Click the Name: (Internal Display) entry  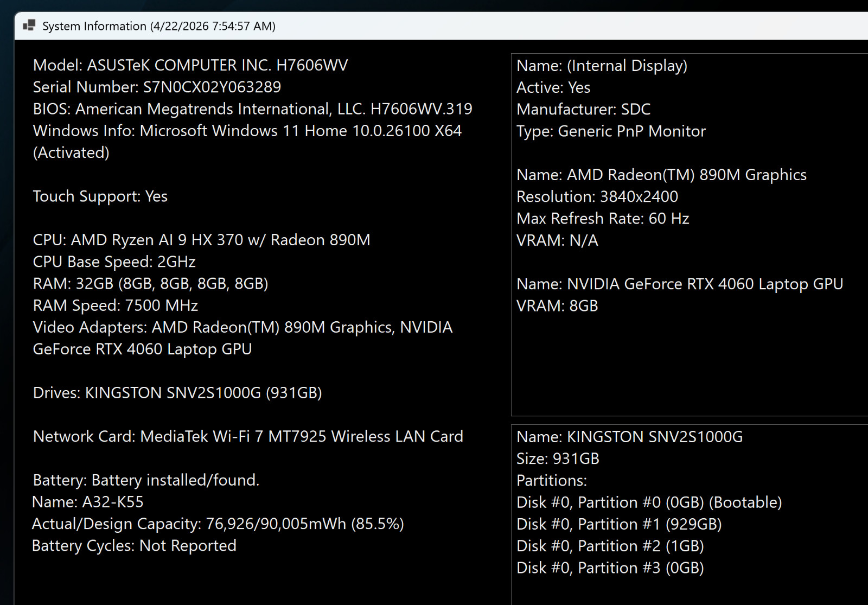coord(602,66)
